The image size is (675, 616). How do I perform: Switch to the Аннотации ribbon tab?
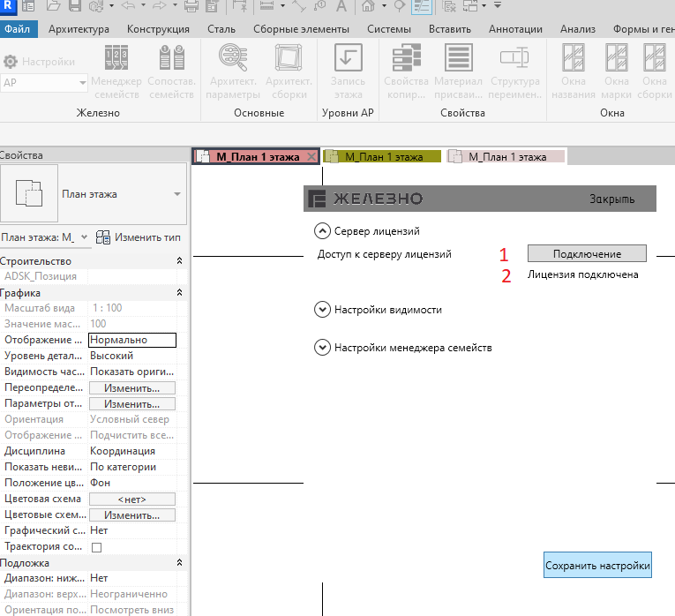click(515, 29)
